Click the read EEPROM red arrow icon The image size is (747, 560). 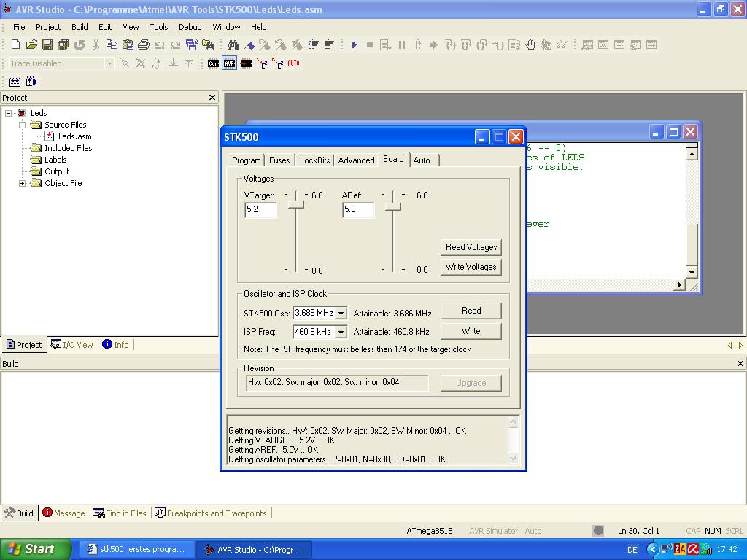pyautogui.click(x=277, y=63)
